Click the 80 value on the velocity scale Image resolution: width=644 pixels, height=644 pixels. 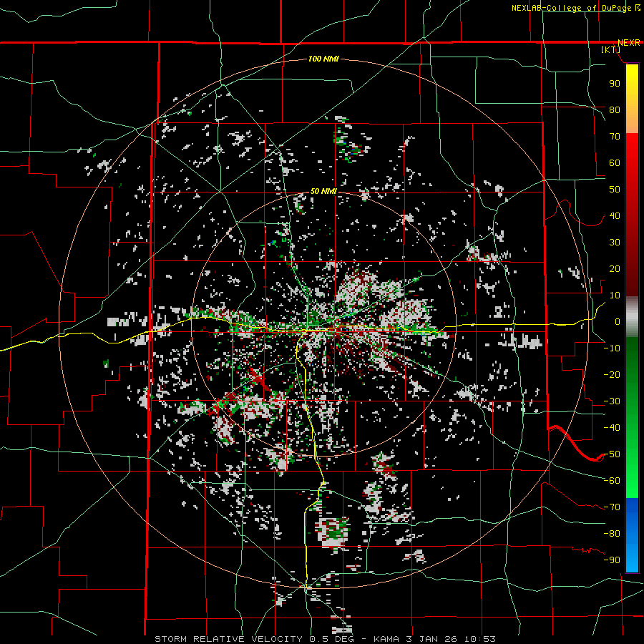(x=615, y=110)
